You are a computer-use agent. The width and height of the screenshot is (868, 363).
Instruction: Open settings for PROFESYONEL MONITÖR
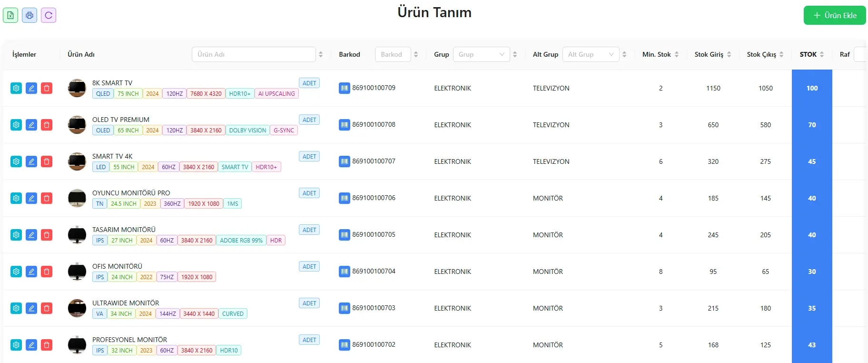tap(16, 345)
